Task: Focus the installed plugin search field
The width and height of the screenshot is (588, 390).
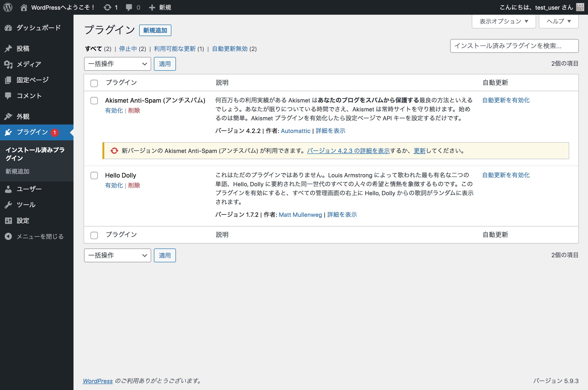Action: tap(514, 46)
